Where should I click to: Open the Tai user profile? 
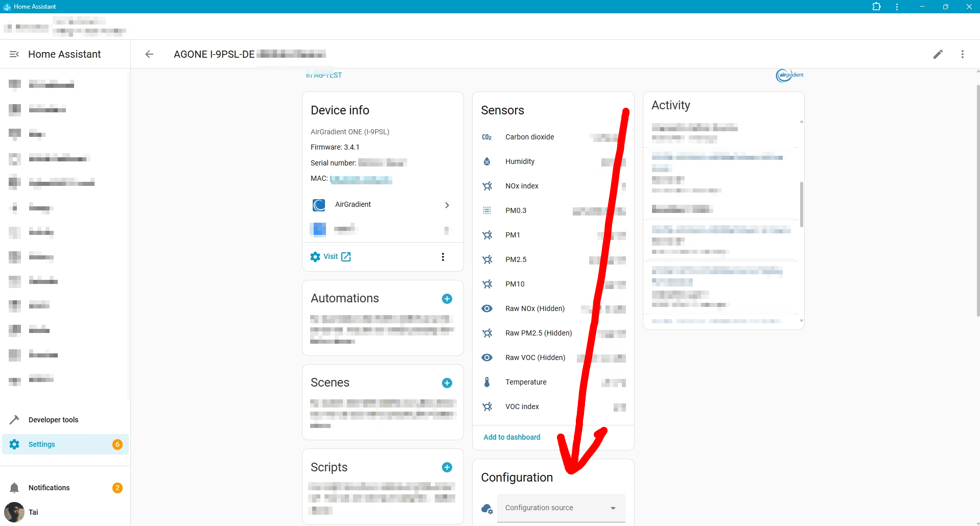[33, 512]
